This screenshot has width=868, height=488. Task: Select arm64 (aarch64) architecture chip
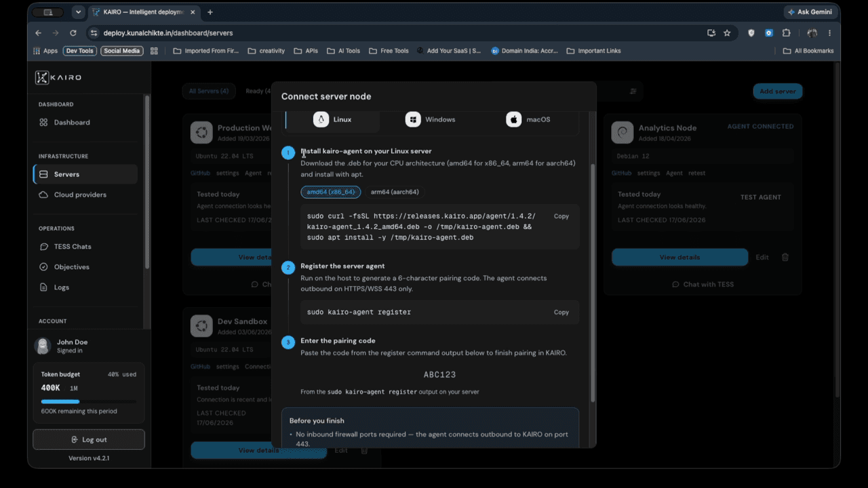pos(395,192)
